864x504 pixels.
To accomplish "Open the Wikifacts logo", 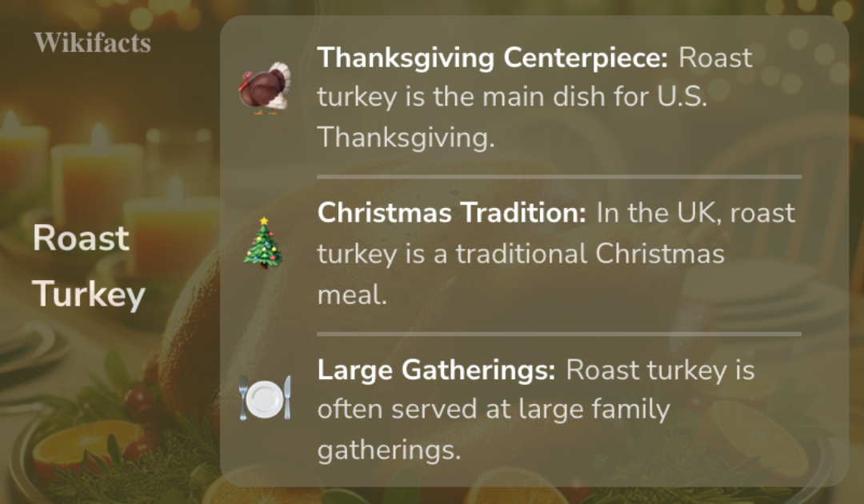I will click(92, 42).
